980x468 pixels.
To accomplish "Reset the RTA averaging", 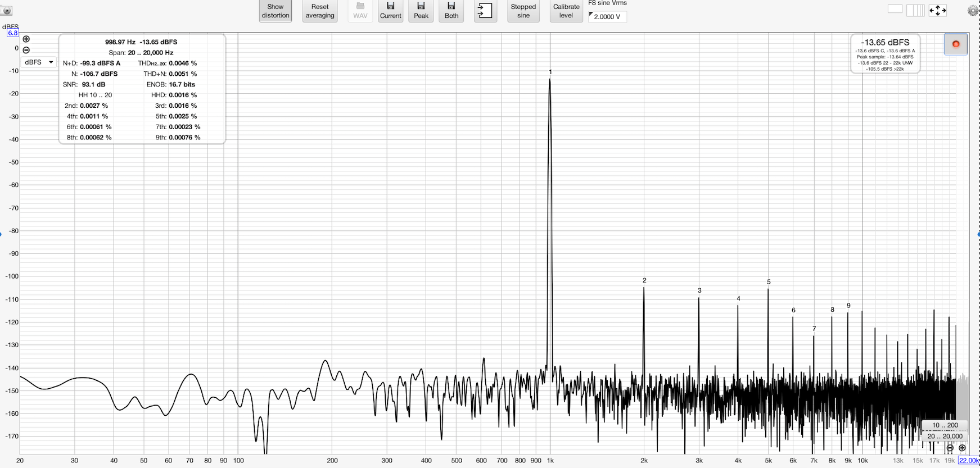I will click(x=320, y=11).
